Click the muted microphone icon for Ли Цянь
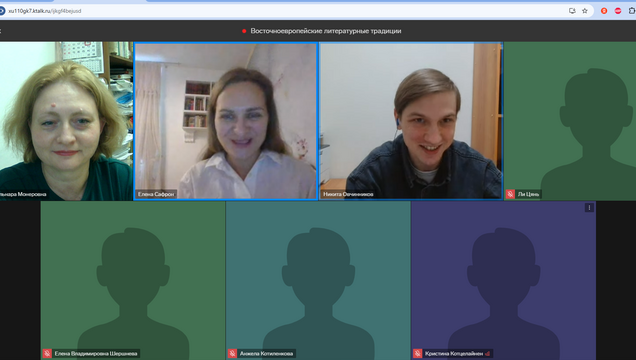636x360 pixels. (510, 194)
